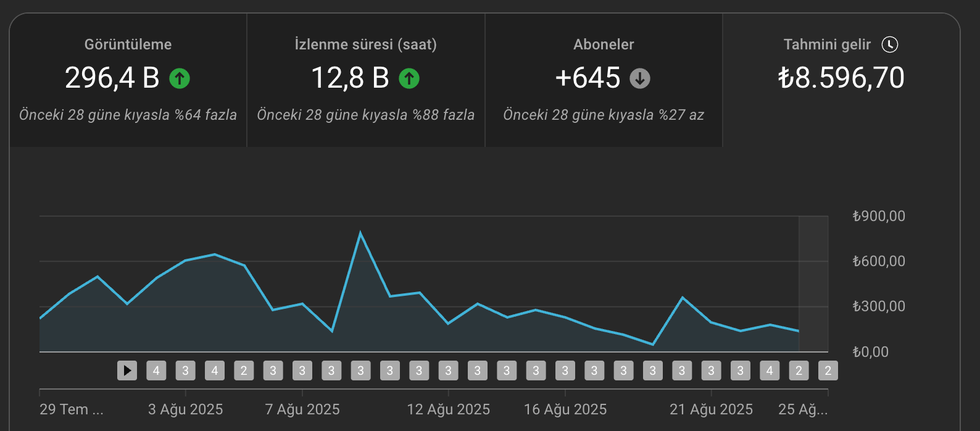Open the video badge under the 16 Ağu 2025 tick
Screen dimensions: 980x431
coord(565,370)
